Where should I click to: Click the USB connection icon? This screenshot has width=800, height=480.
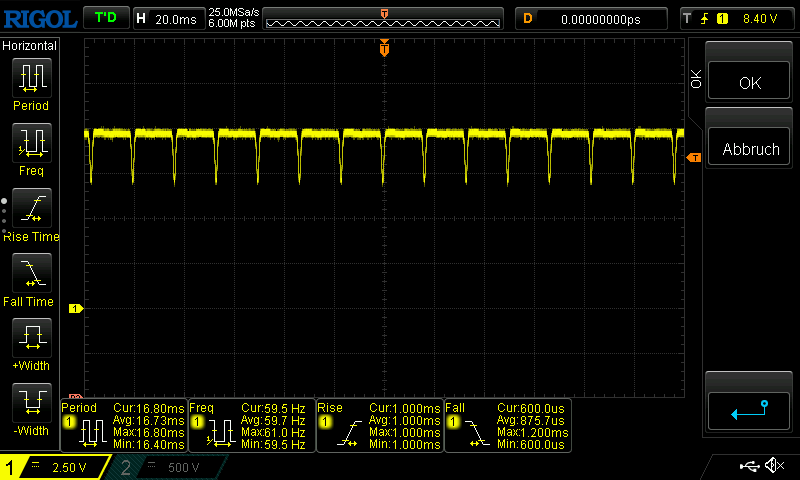click(x=748, y=466)
